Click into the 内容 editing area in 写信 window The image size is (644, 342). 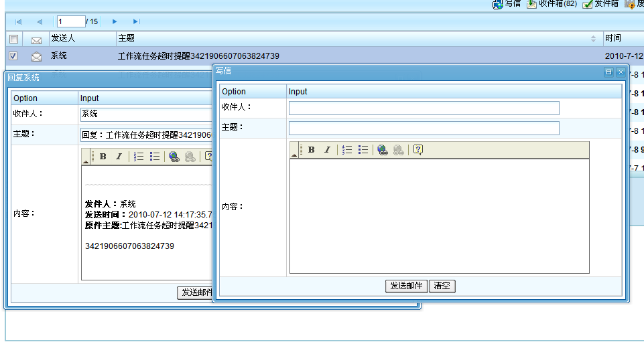click(x=440, y=216)
